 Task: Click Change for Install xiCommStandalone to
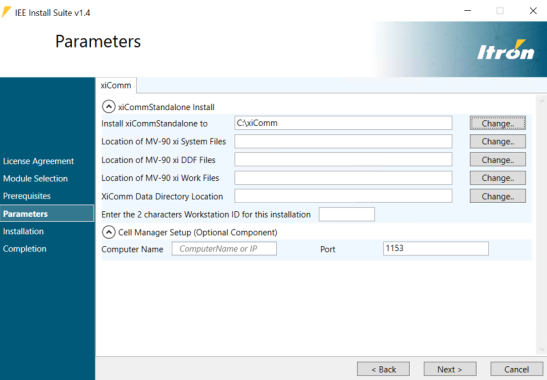[497, 123]
